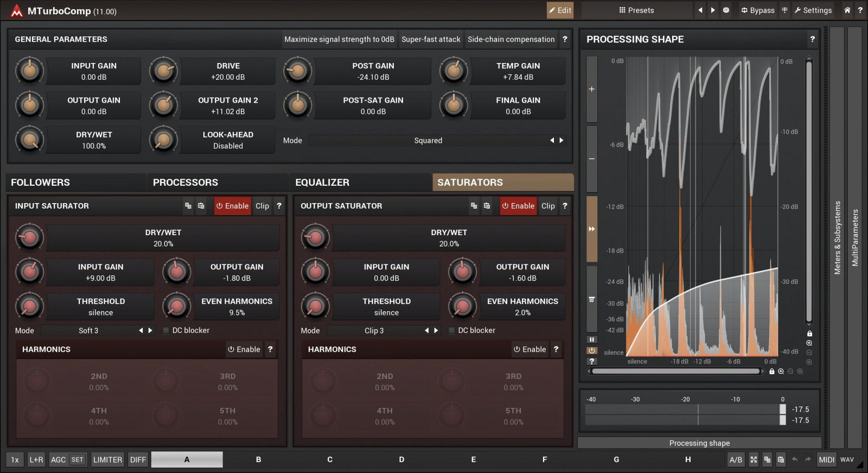The image size is (868, 473).
Task: Click the copy preset icon in bottom bar
Action: tap(767, 459)
